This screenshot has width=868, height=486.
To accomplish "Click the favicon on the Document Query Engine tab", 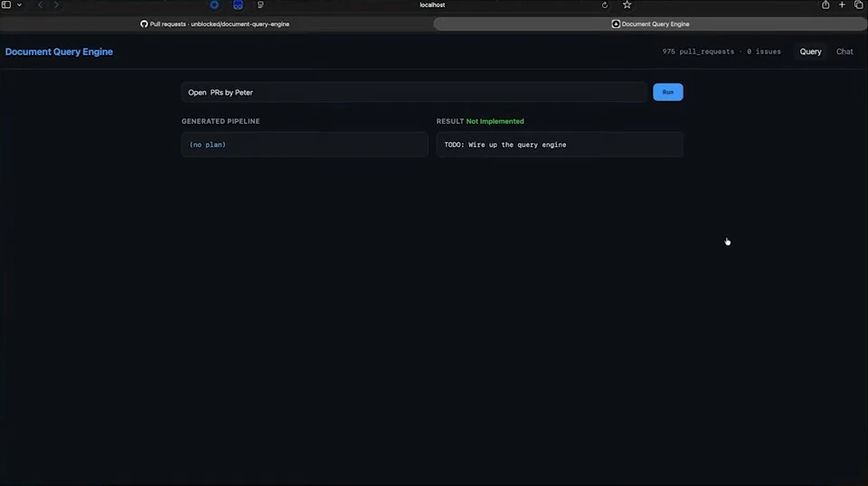I will [616, 23].
